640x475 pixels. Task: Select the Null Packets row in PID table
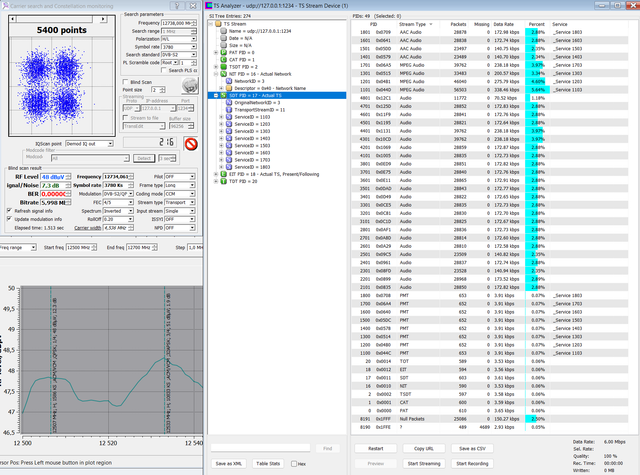489,419
